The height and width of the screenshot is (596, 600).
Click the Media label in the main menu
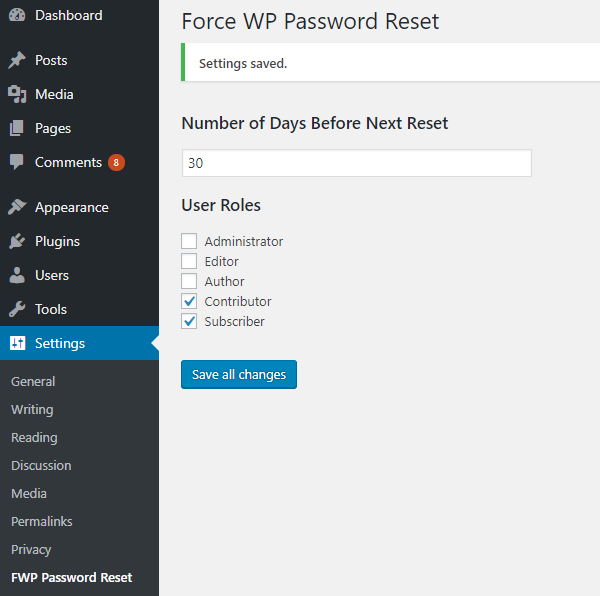pyautogui.click(x=54, y=94)
